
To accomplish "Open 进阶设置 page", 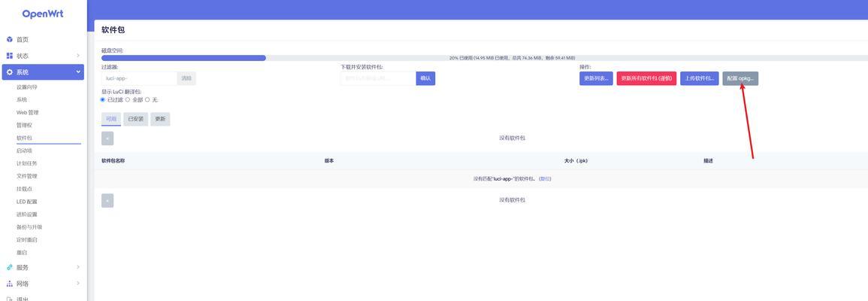I will click(x=27, y=214).
